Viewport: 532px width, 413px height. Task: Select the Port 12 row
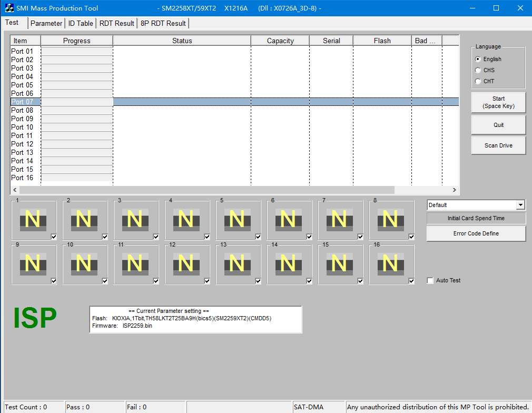22,144
